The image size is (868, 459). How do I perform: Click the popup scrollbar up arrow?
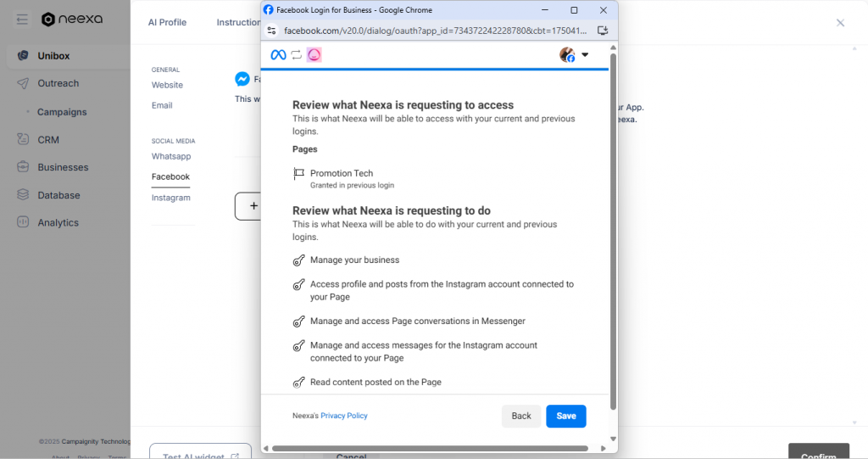tap(613, 48)
